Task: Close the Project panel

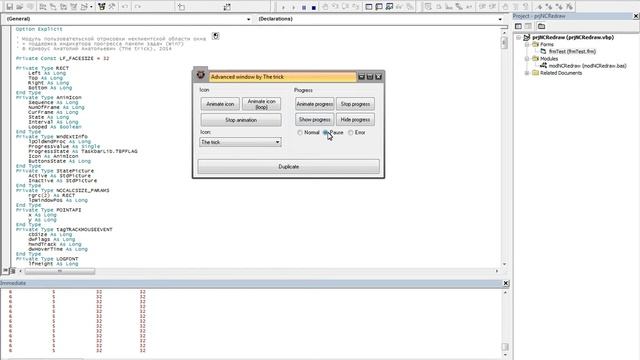Action: click(x=636, y=16)
